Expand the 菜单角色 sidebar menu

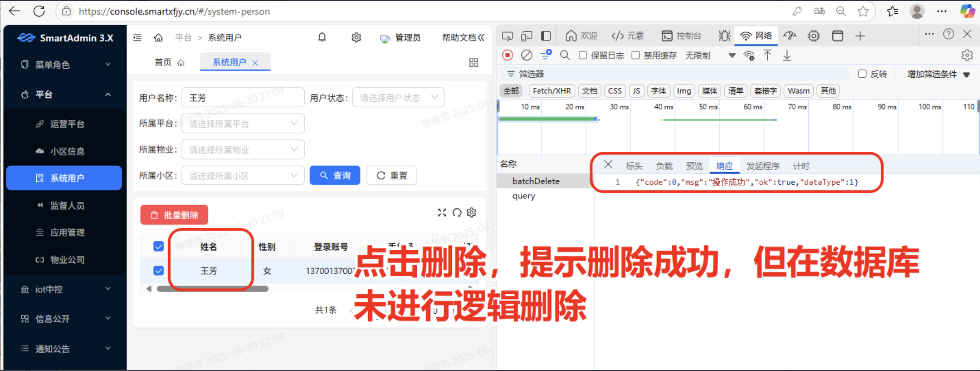tap(64, 65)
